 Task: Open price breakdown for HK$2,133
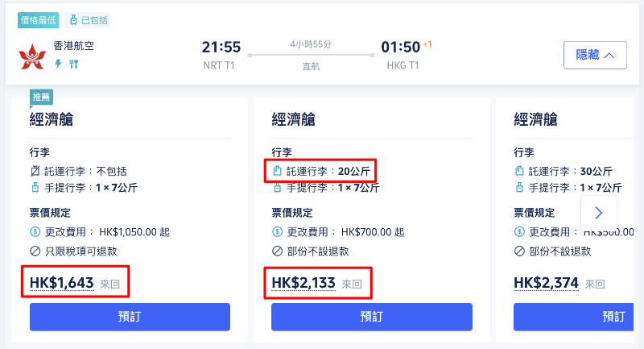pyautogui.click(x=303, y=283)
